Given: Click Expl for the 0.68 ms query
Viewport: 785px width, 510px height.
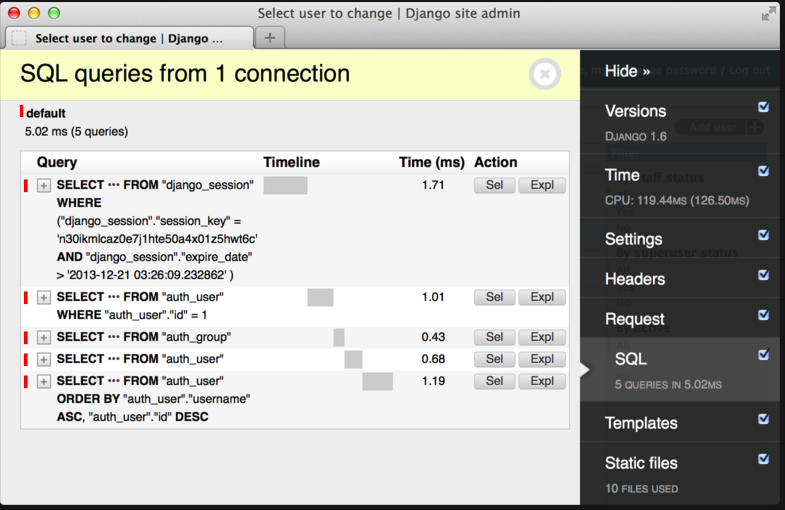Looking at the screenshot, I should (542, 359).
